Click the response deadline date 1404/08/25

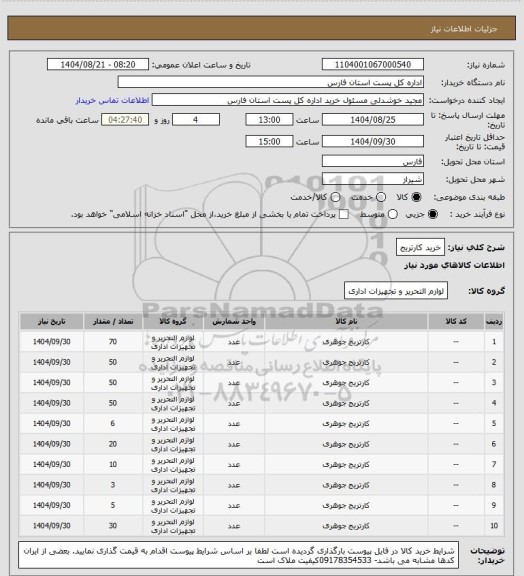pos(373,120)
